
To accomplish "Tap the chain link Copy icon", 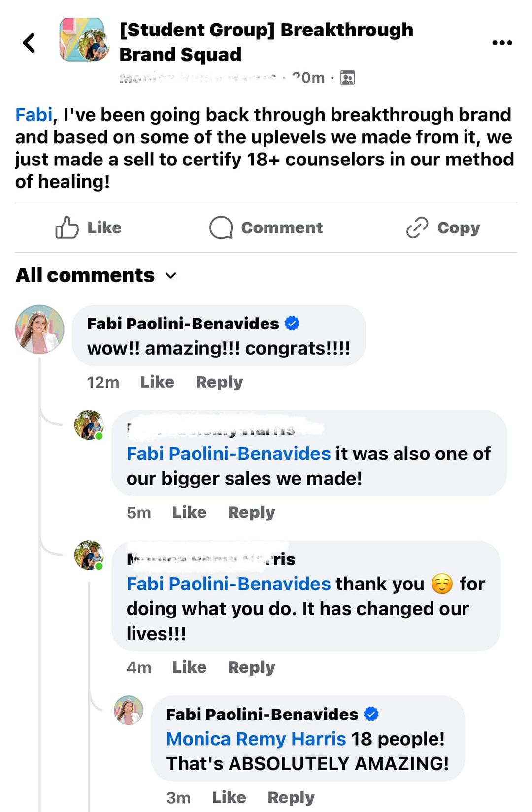I will pos(417,228).
